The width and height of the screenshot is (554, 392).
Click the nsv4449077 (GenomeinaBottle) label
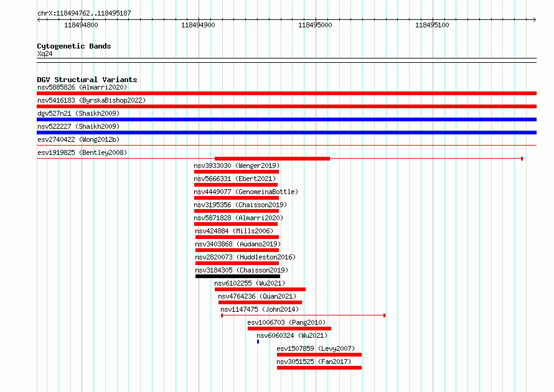[x=246, y=192]
